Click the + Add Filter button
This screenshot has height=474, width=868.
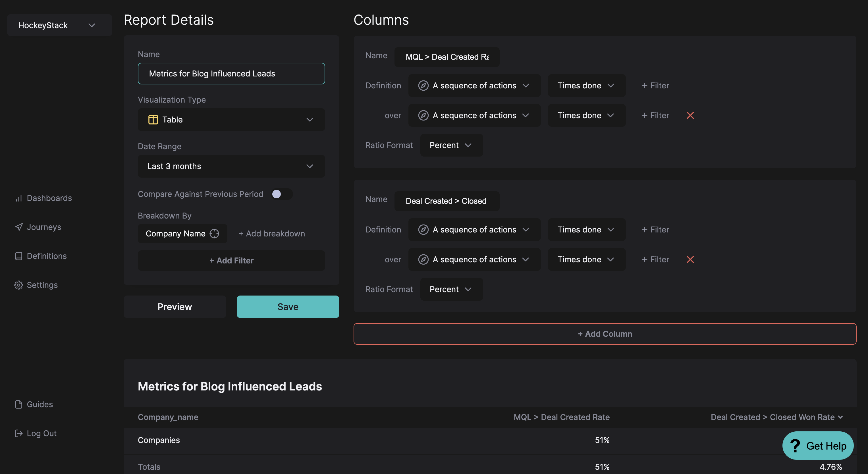(x=231, y=260)
